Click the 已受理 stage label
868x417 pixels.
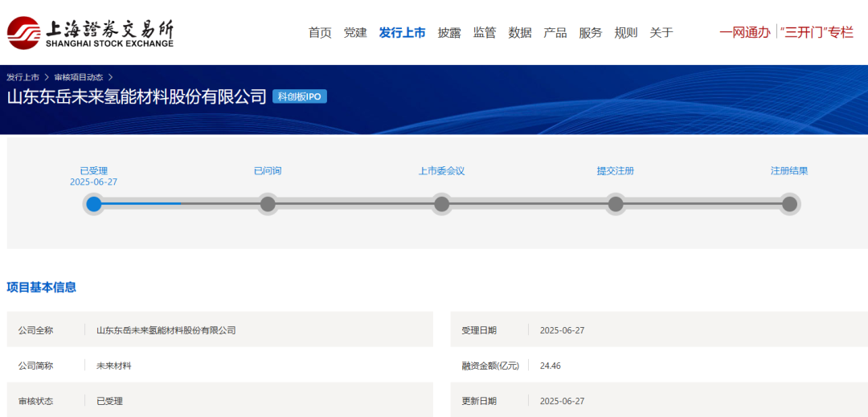[93, 171]
